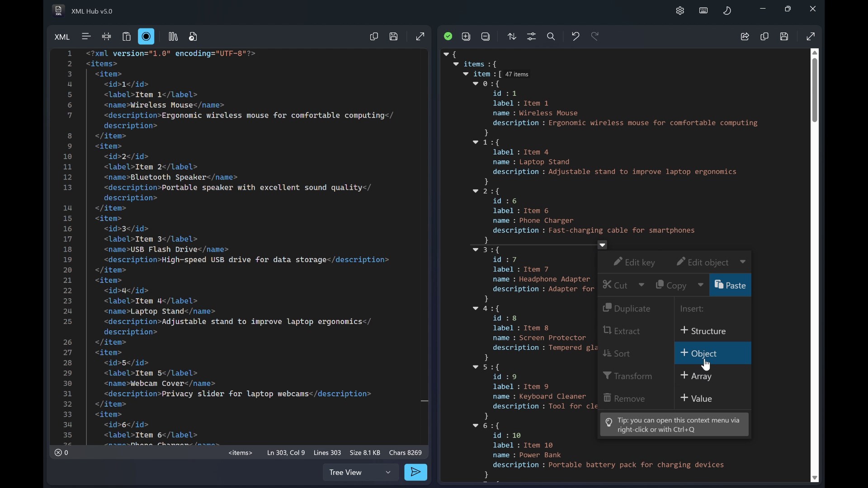Click the compact/minify XML icon
This screenshot has height=488, width=868.
coord(107,37)
